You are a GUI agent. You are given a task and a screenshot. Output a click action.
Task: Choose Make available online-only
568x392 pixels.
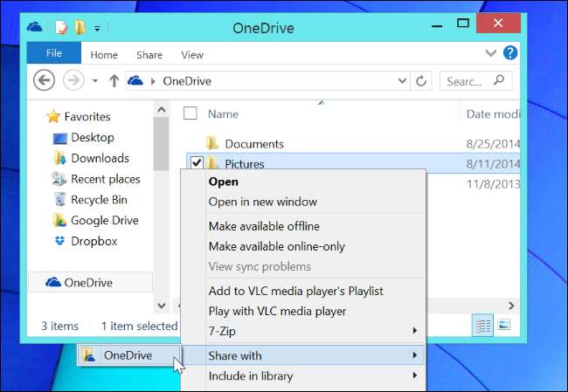pyautogui.click(x=277, y=246)
